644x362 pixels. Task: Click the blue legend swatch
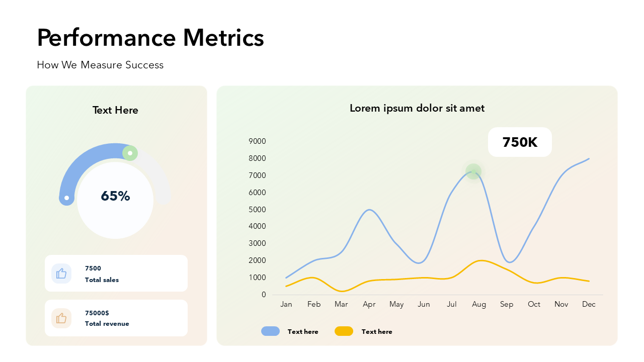271,331
